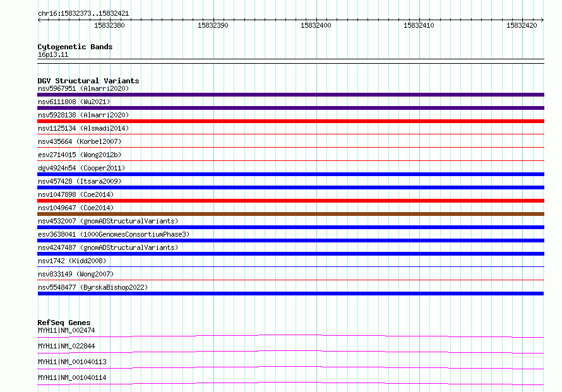This screenshot has height=392, width=562.
Task: Click ruler position 15832380
Action: (x=109, y=25)
